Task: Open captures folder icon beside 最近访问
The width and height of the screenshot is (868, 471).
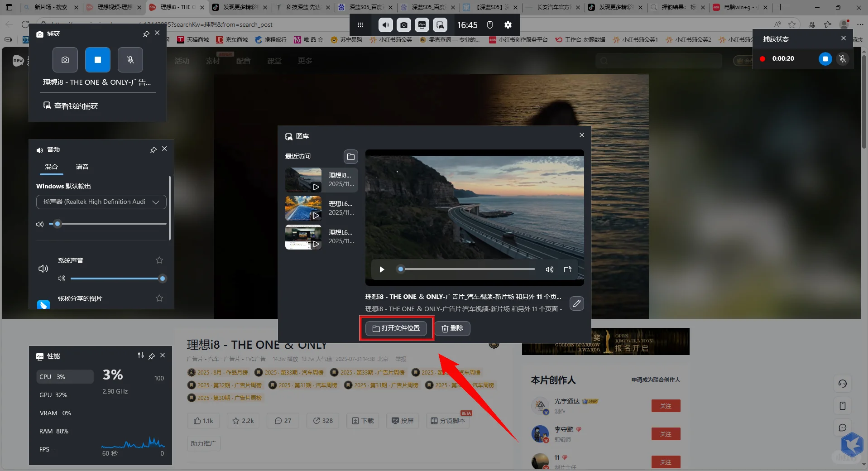Action: click(350, 157)
